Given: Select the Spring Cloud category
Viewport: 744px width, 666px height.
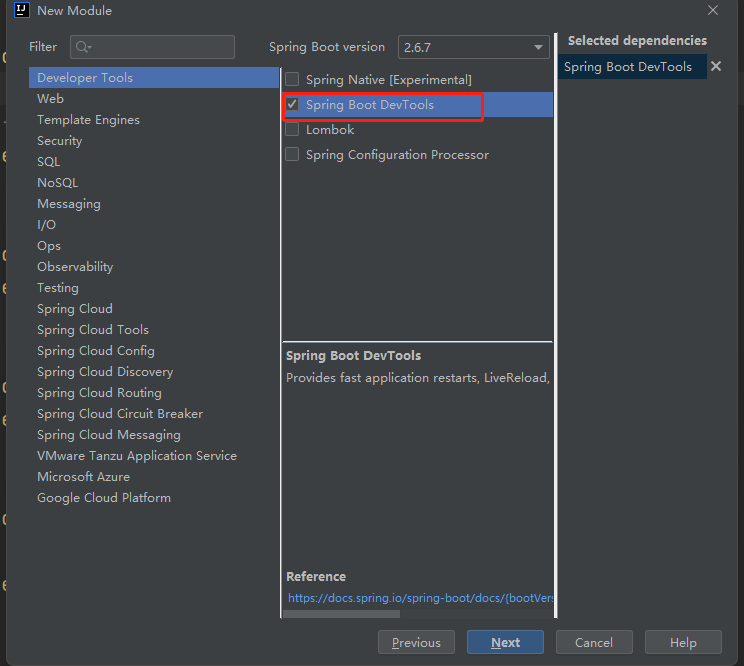Looking at the screenshot, I should coord(154,308).
